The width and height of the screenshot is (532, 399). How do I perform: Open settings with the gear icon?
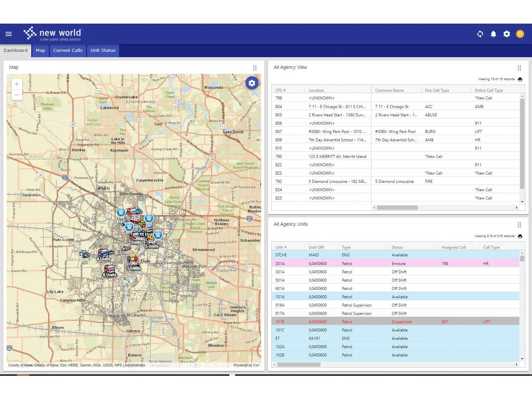507,34
